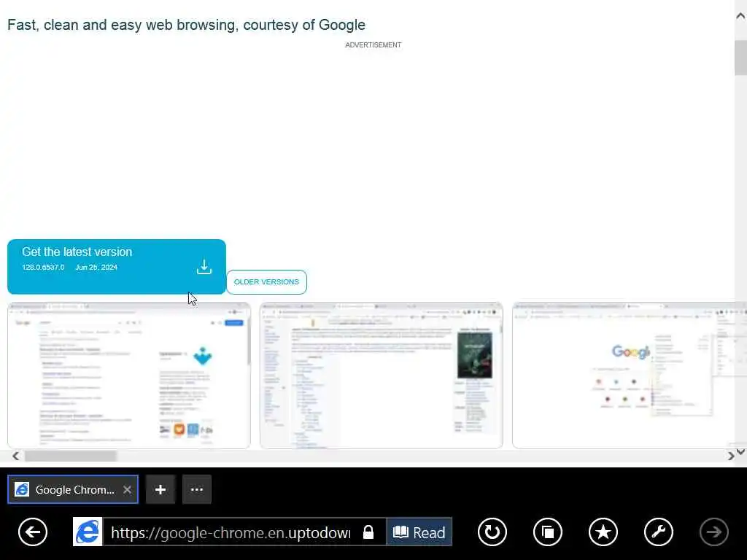The height and width of the screenshot is (560, 747).
Task: Click vertical scrollbar down arrow
Action: click(741, 451)
